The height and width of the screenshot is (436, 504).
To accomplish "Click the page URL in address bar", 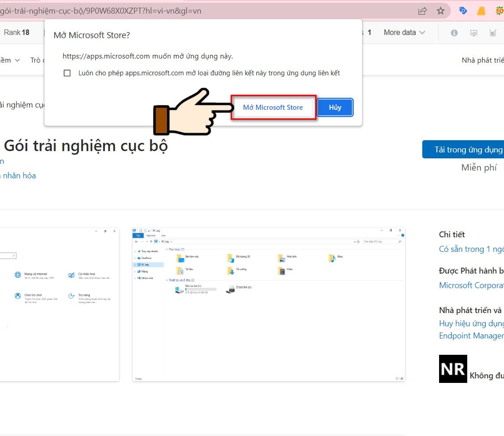I will pyautogui.click(x=100, y=11).
